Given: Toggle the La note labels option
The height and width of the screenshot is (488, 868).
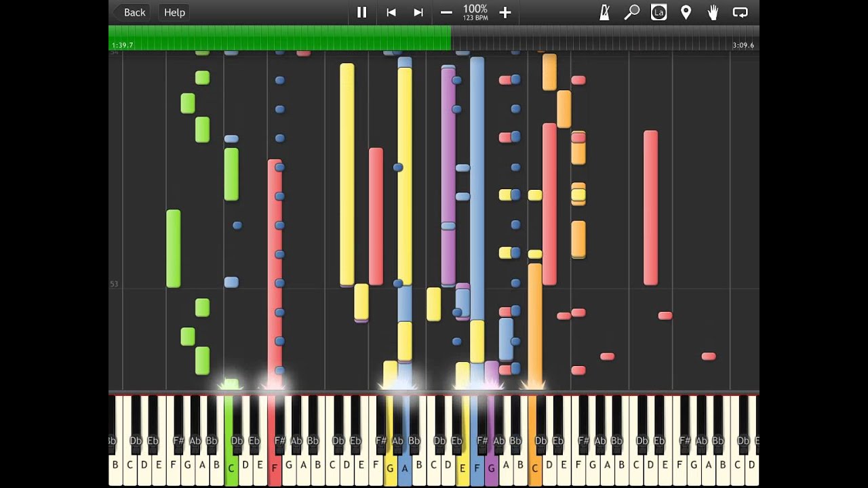Looking at the screenshot, I should pos(658,12).
